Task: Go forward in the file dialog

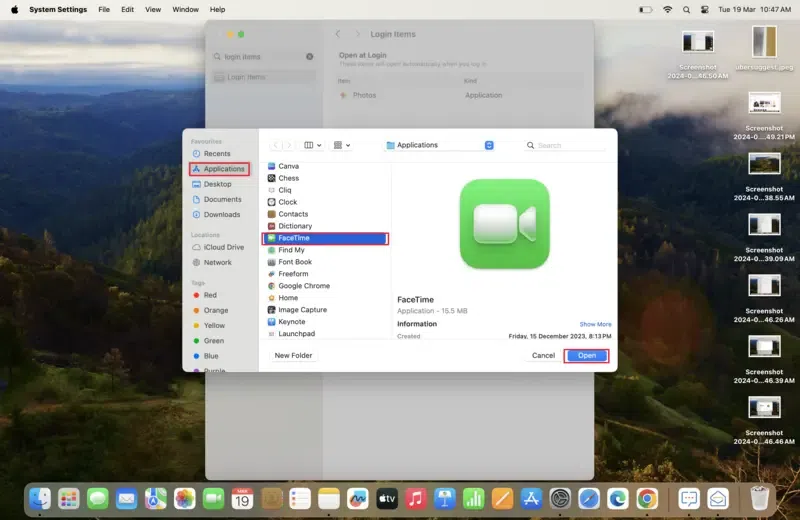Action: coord(289,145)
